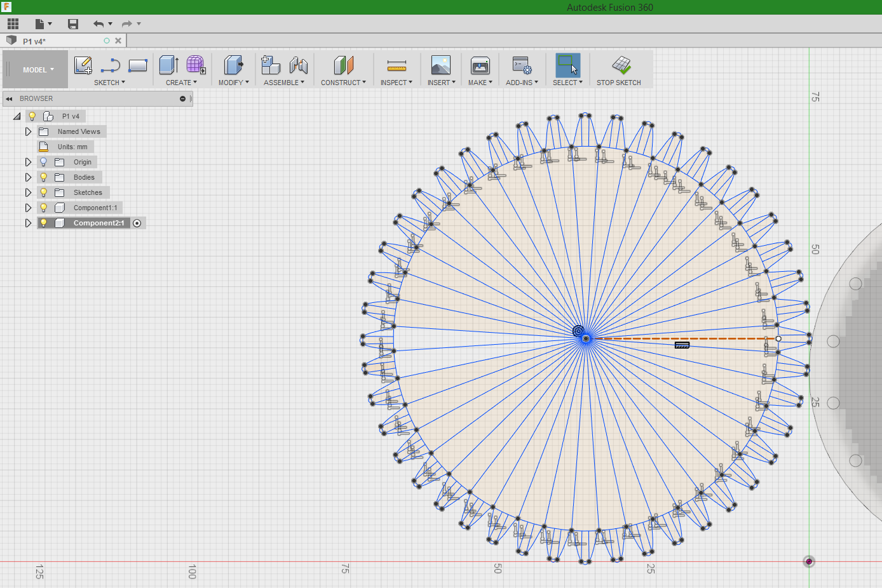Expand the Bodies folder

pyautogui.click(x=28, y=177)
